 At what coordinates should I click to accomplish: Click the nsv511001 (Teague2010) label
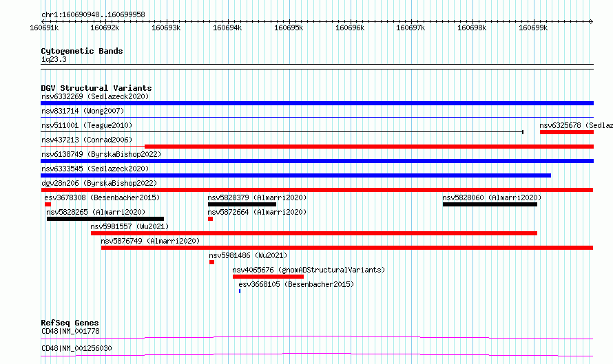tap(87, 125)
